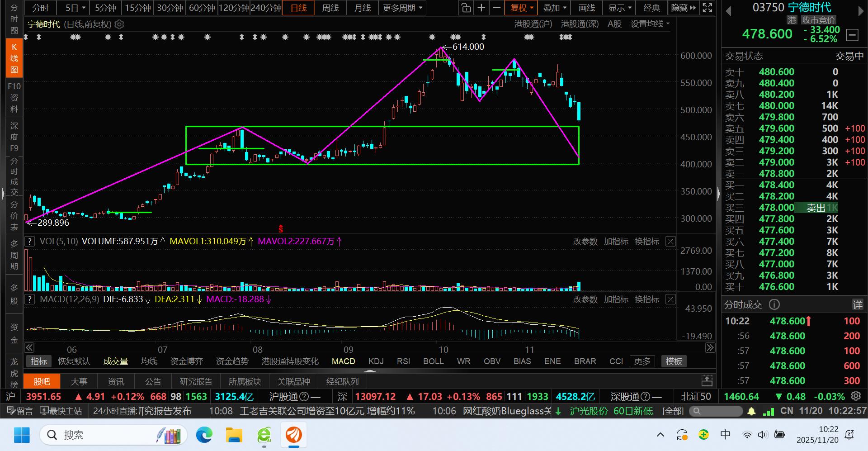Screen dimensions: 868x451
Task: Click 加指标 in the MACD panel
Action: (x=616, y=299)
